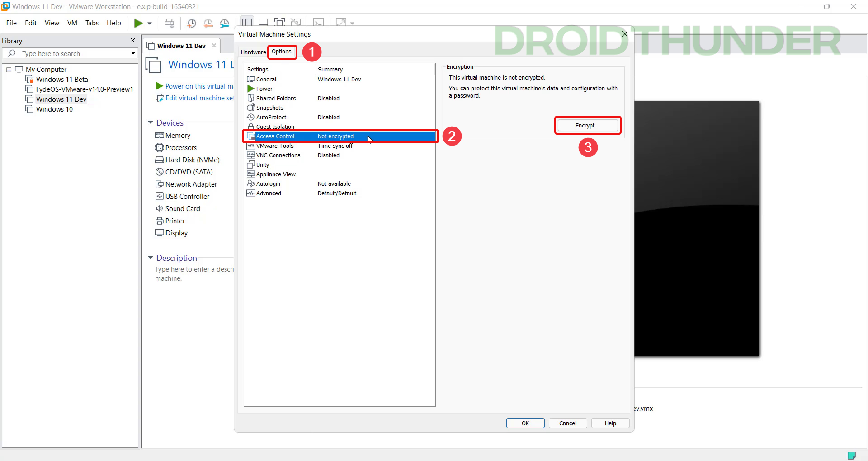Click OK in Virtual Machine Settings
This screenshot has height=461, width=868.
click(x=525, y=423)
